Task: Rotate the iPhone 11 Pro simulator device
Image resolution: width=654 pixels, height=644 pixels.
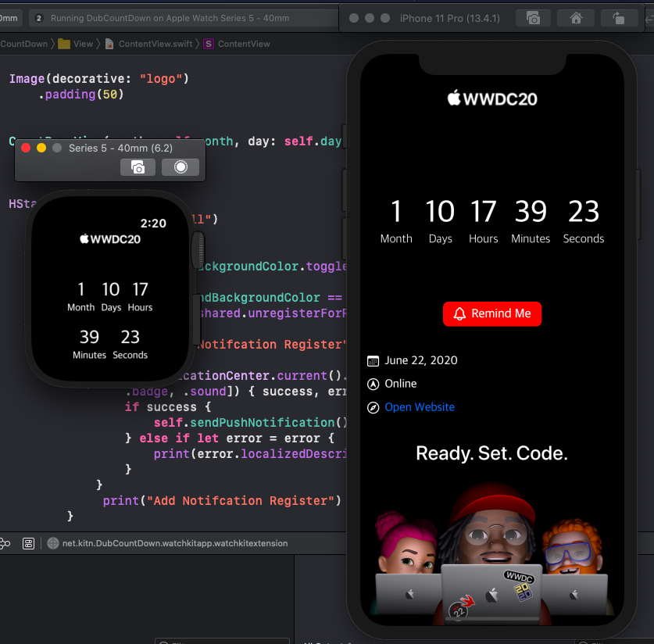Action: click(619, 18)
